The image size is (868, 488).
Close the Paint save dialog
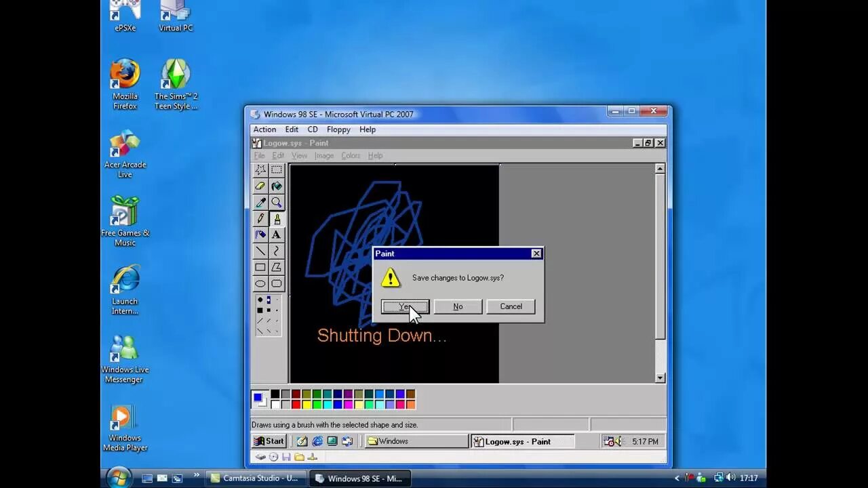[536, 253]
